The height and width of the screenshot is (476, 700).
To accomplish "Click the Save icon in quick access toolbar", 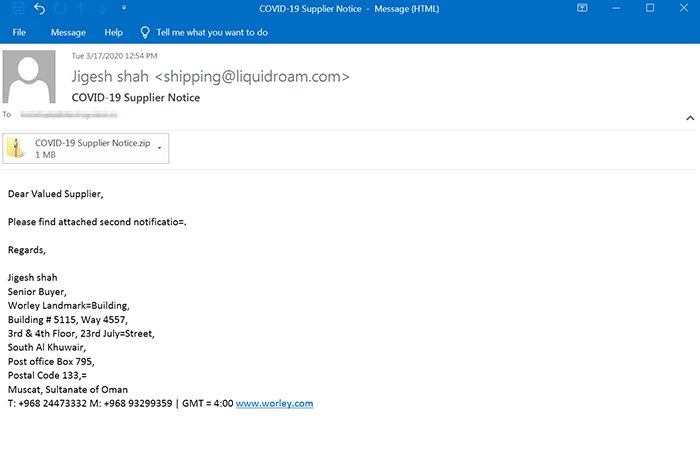I will coord(17,8).
